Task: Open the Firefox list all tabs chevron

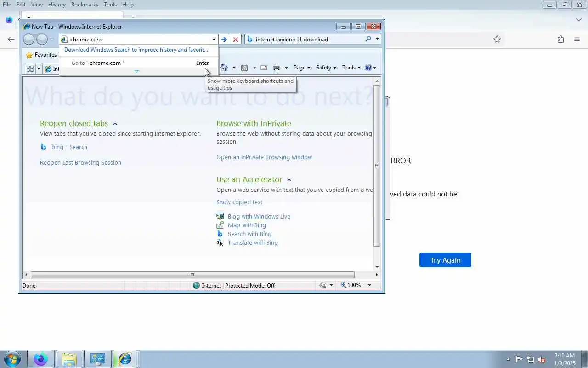Action: (578, 20)
